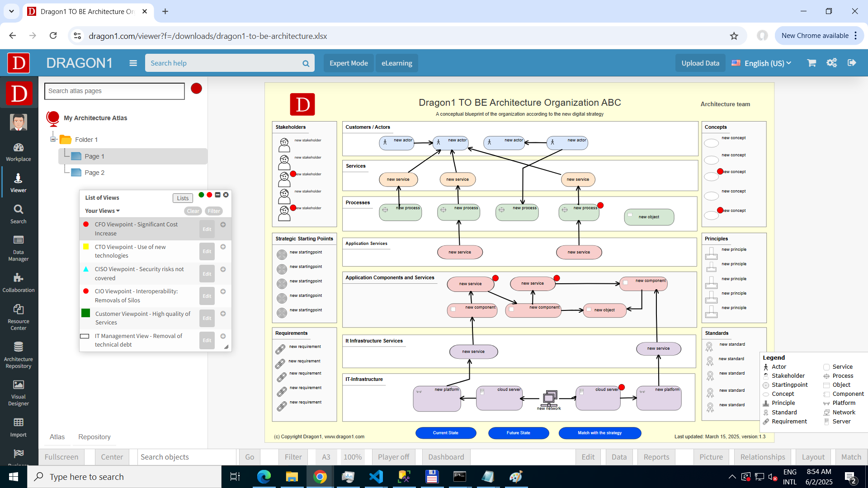Click the search help magnifier icon
868x488 pixels.
pos(306,63)
